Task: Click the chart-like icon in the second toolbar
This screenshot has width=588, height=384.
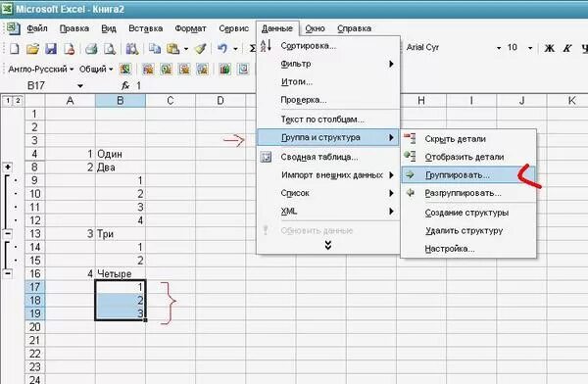Action: coord(224,69)
